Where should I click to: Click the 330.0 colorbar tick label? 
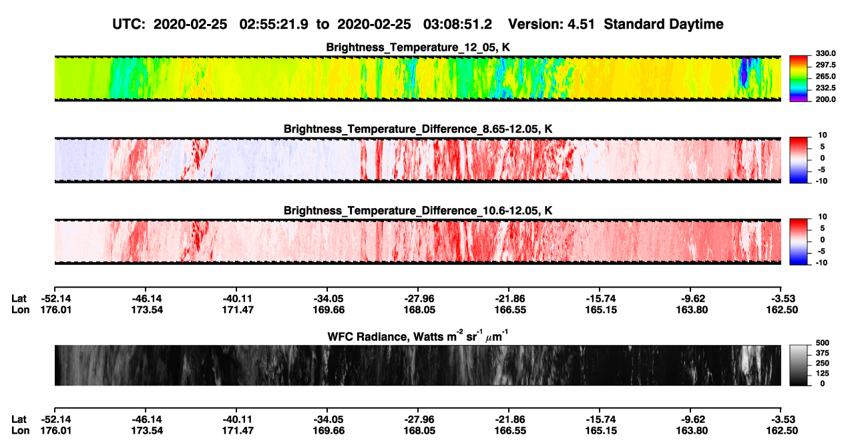[825, 53]
